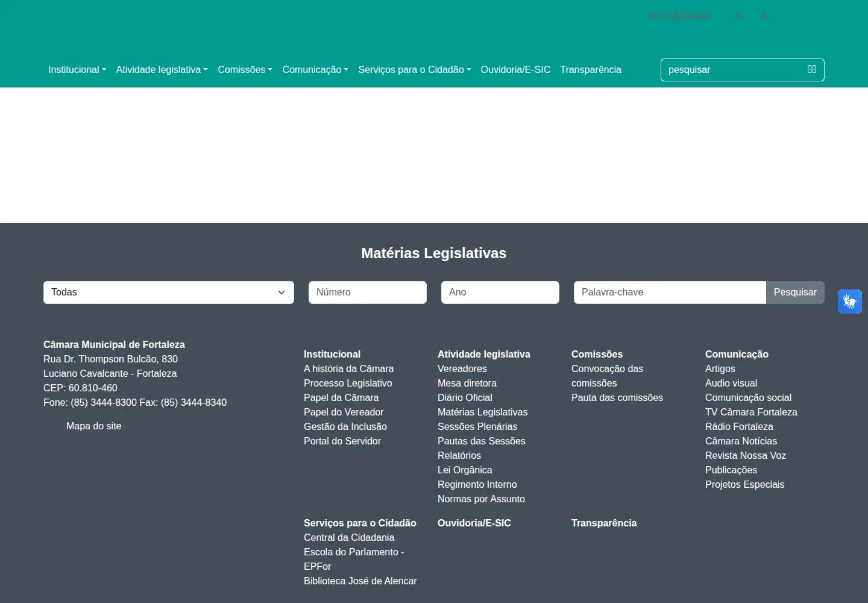This screenshot has height=603, width=868.
Task: Go to Normas por Assunto
Action: (x=481, y=499)
